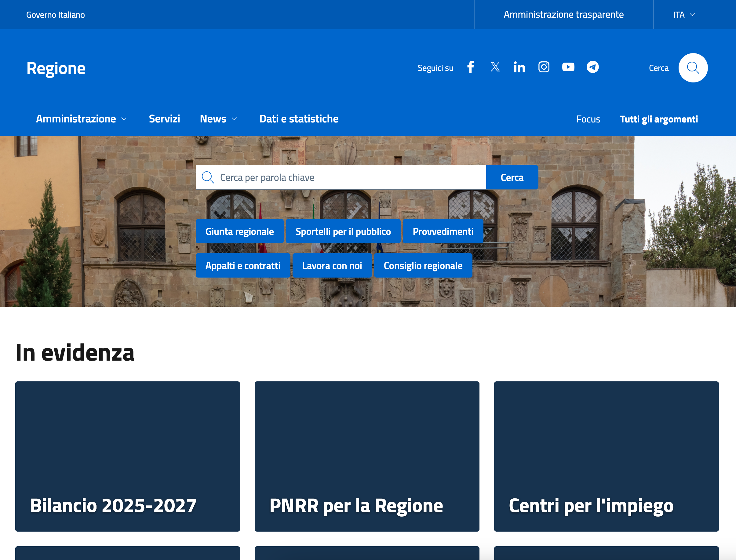Screen dimensions: 736x560
Task: Click the round white search icon button
Action: pos(693,68)
